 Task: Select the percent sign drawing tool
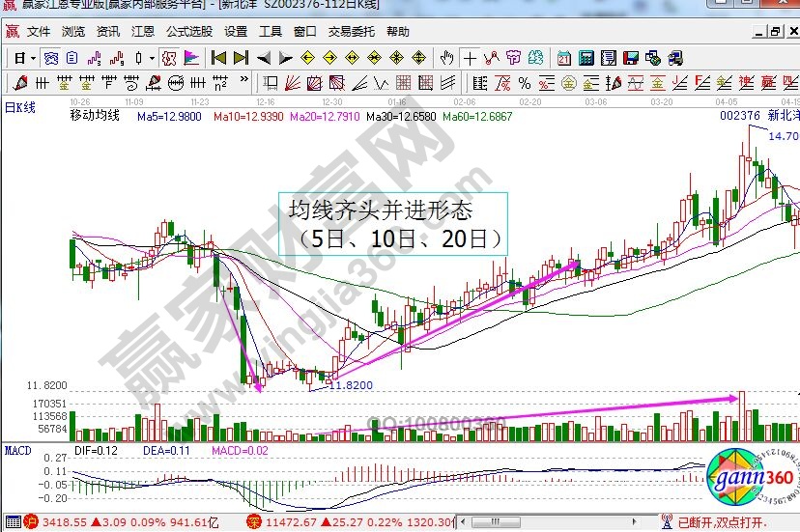(525, 83)
